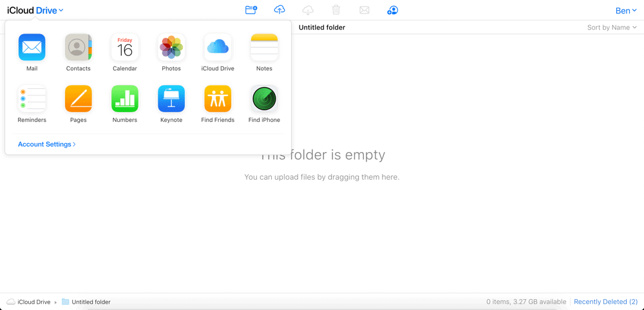Screen dimensions: 644x310
Task: Open the Pages app icon
Action: (78, 99)
